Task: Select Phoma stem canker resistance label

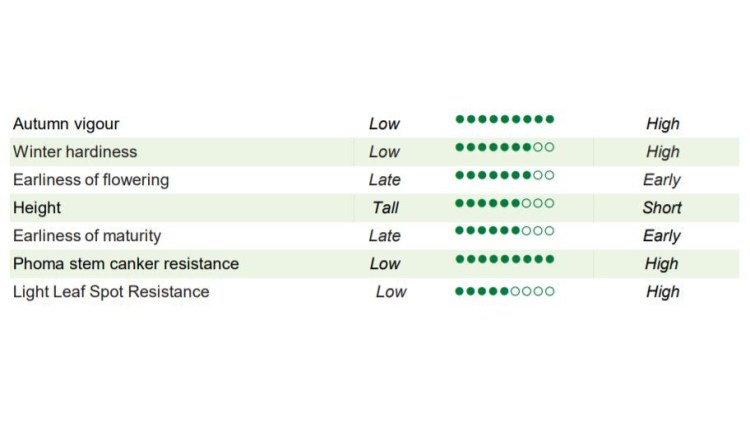Action: click(126, 264)
